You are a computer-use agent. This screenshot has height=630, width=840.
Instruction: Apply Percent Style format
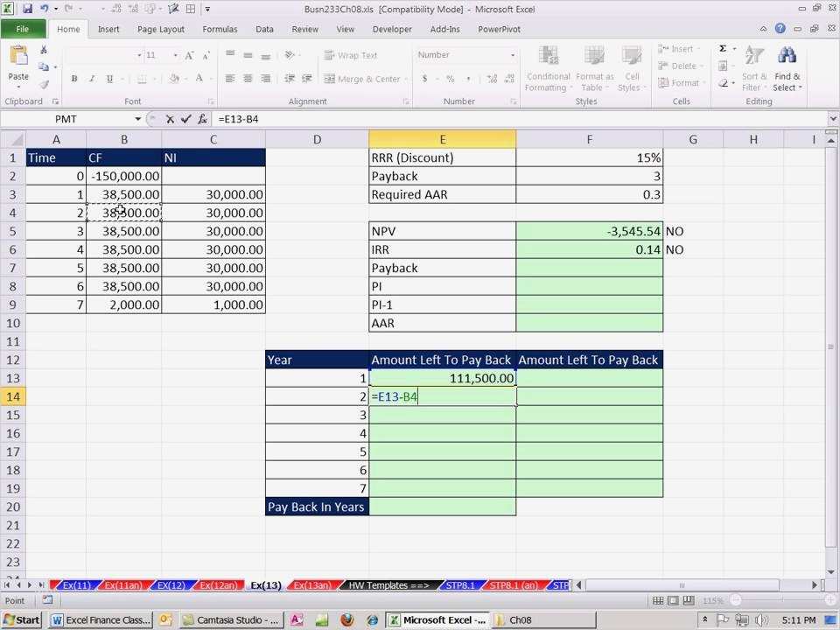[x=451, y=79]
